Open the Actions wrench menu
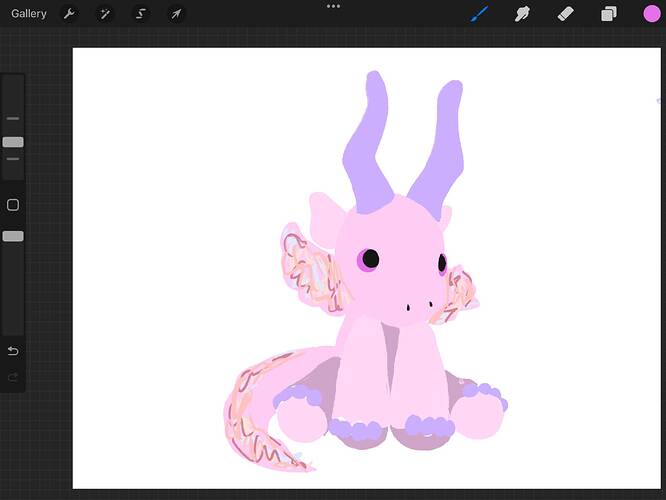 point(69,14)
